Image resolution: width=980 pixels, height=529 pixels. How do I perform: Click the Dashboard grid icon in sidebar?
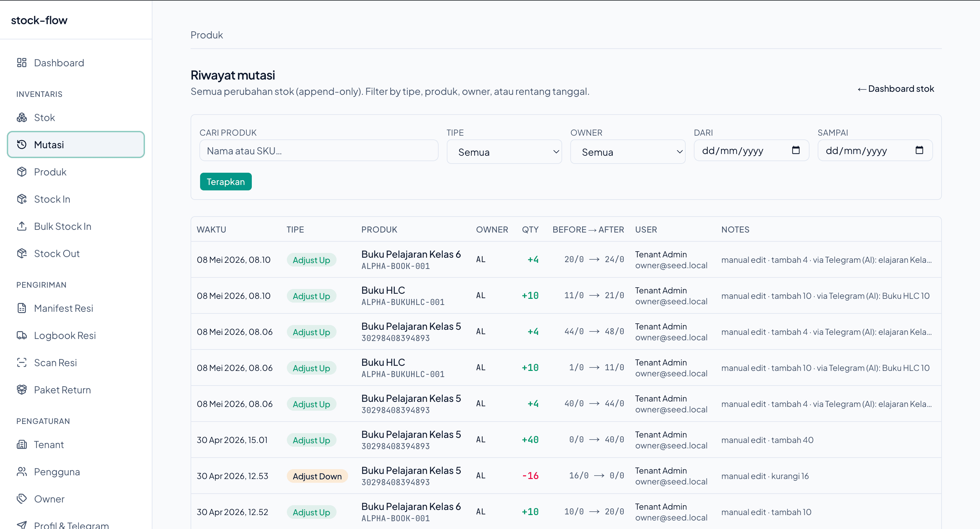(x=22, y=63)
